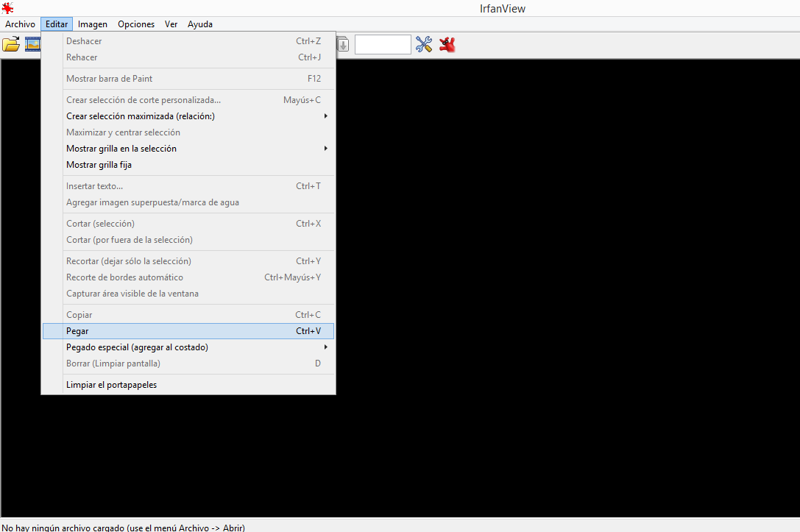Select Pegar from the Editar menu
The width and height of the screenshot is (800, 532).
point(188,331)
